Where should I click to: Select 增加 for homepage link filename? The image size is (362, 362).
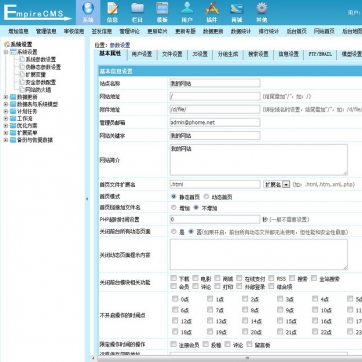point(173,208)
